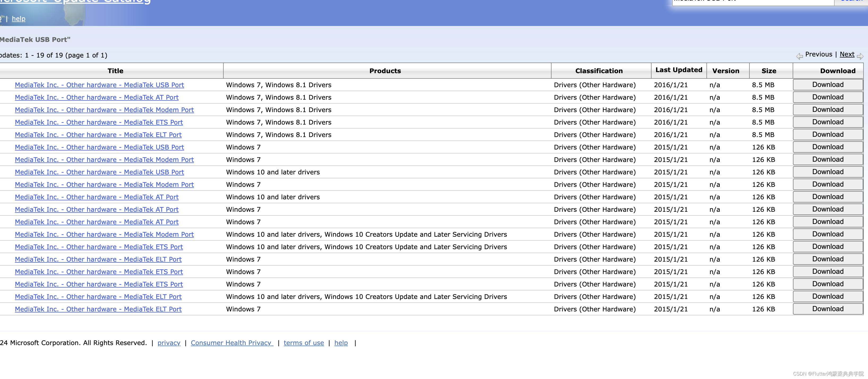The height and width of the screenshot is (379, 868).
Task: Download the first 8.5 MB USB Port driver
Action: [x=828, y=85]
